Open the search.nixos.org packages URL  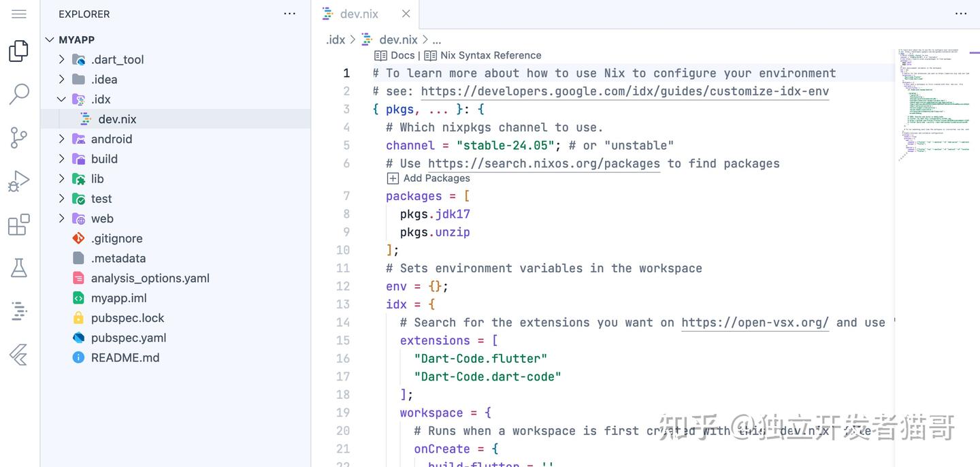point(544,163)
